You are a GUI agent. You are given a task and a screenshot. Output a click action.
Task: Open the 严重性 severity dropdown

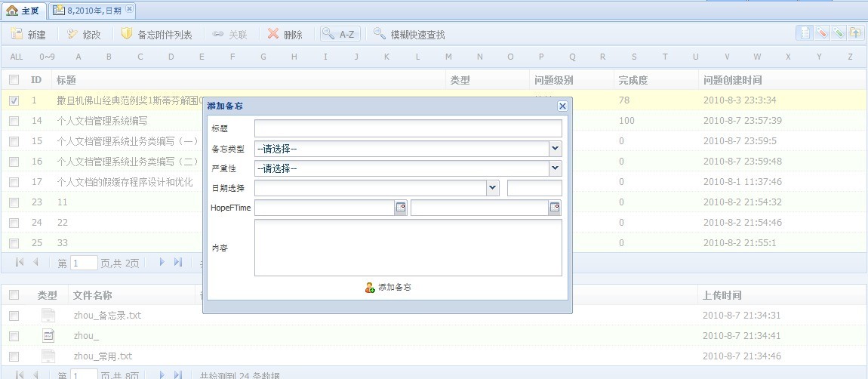tap(556, 168)
